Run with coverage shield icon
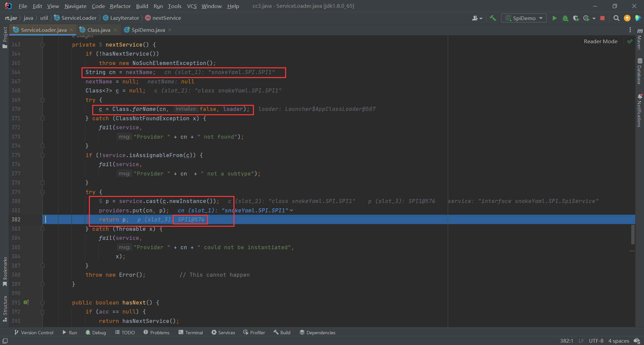This screenshot has height=345, width=644. click(576, 18)
